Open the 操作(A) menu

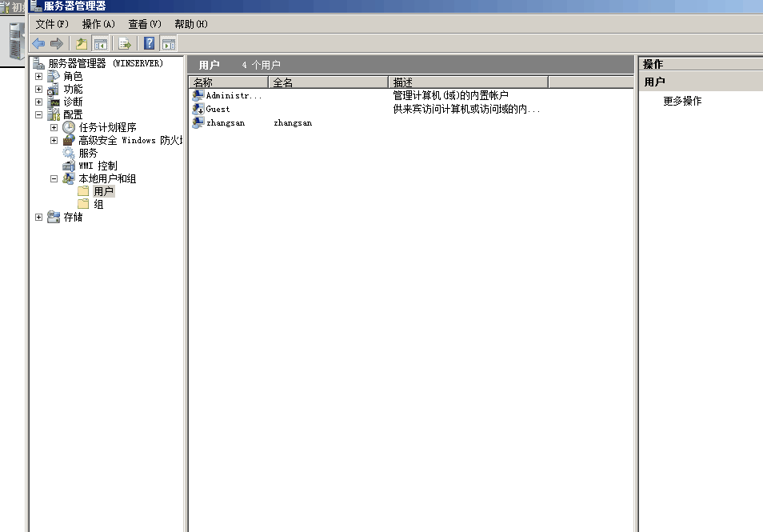(99, 24)
